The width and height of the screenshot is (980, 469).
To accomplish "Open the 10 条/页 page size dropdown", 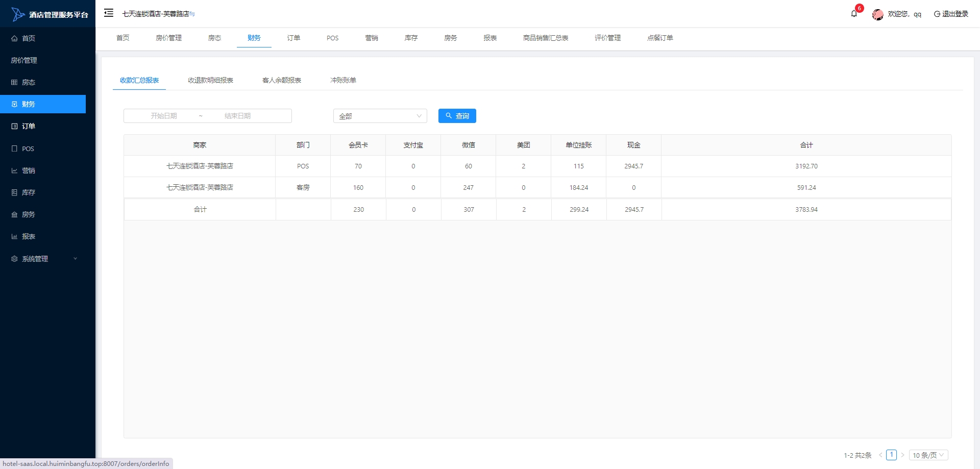I will pos(928,455).
